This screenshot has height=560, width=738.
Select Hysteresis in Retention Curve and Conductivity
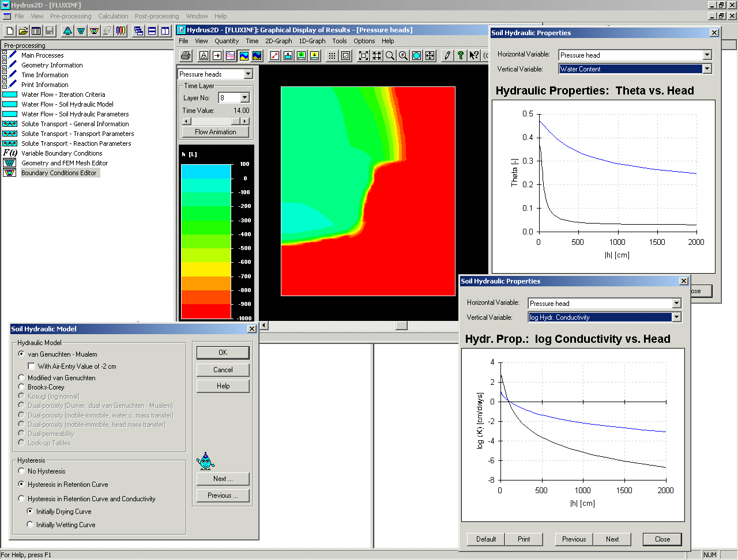click(x=86, y=499)
